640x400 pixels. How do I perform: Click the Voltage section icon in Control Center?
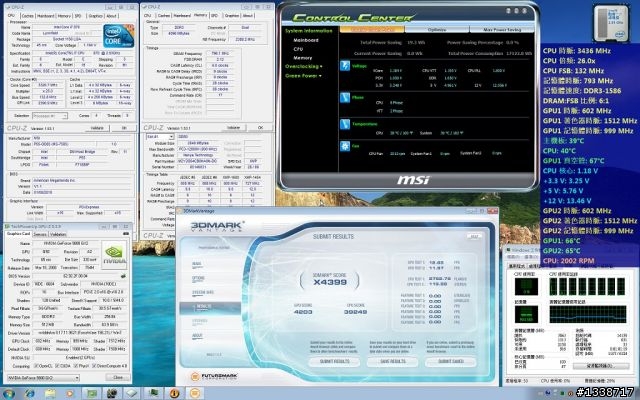tap(345, 66)
